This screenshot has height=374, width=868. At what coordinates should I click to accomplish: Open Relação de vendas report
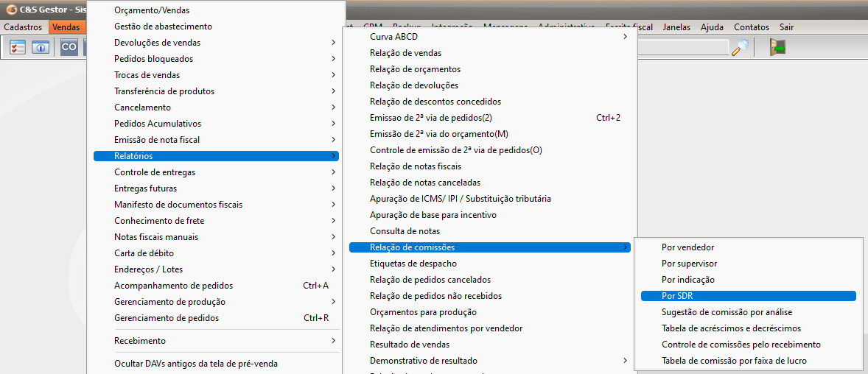click(x=405, y=53)
